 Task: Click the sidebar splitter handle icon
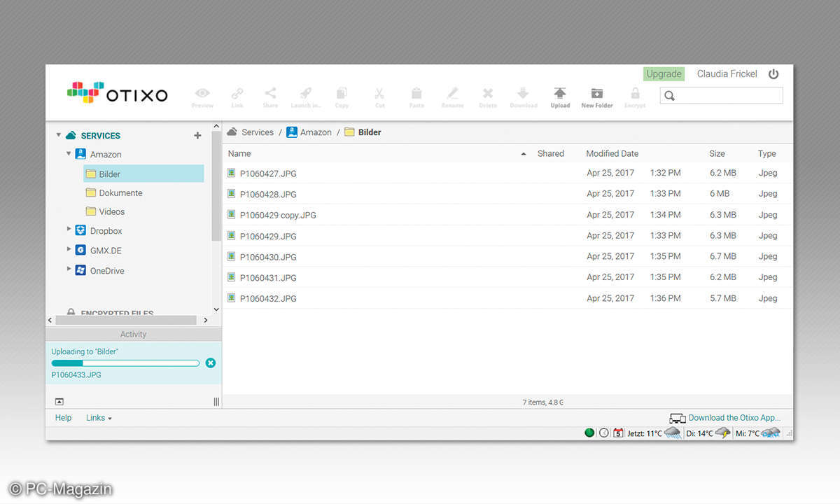(x=216, y=402)
